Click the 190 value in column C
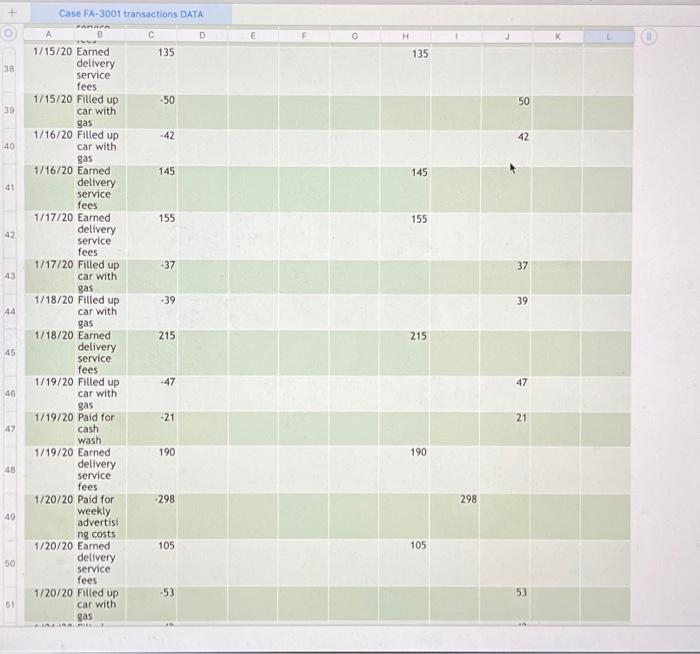700x654 pixels. click(167, 452)
